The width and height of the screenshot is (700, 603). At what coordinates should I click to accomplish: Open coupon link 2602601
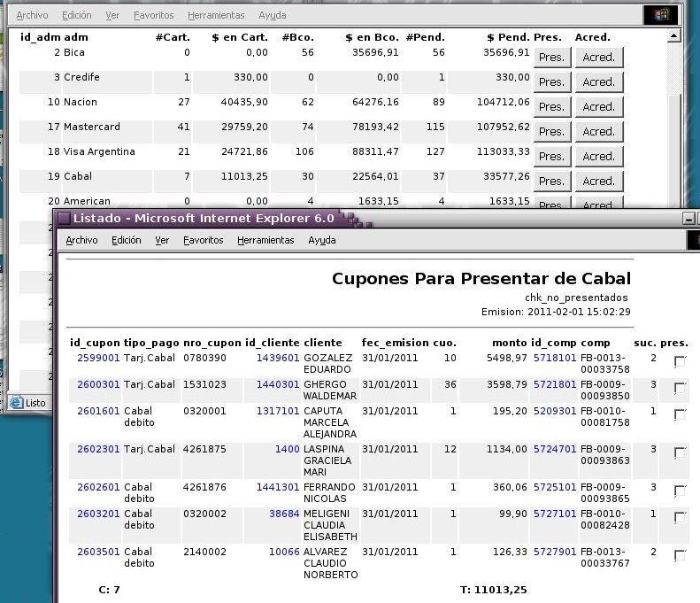click(98, 487)
